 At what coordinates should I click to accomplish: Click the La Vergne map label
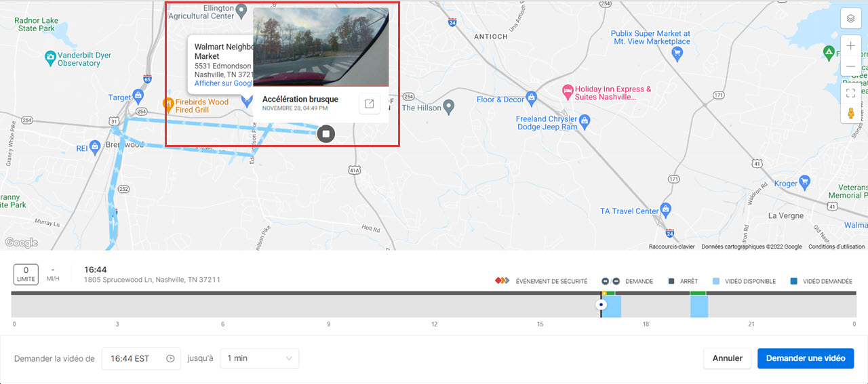coord(787,215)
